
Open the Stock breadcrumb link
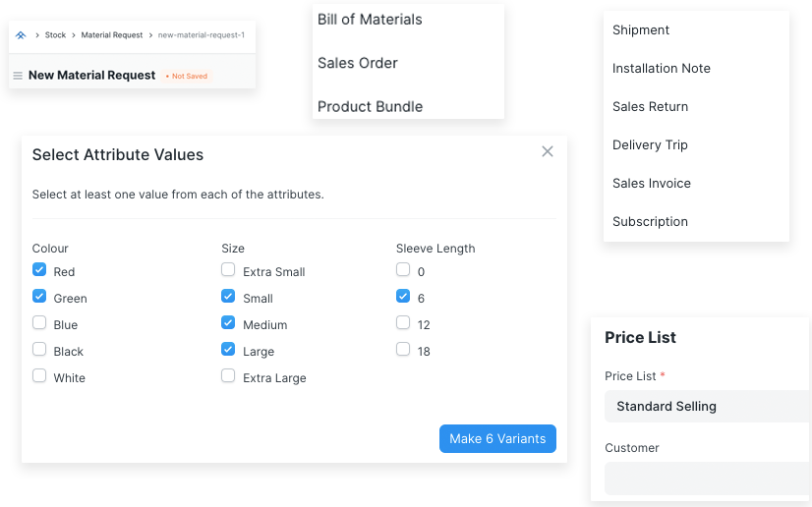(55, 35)
